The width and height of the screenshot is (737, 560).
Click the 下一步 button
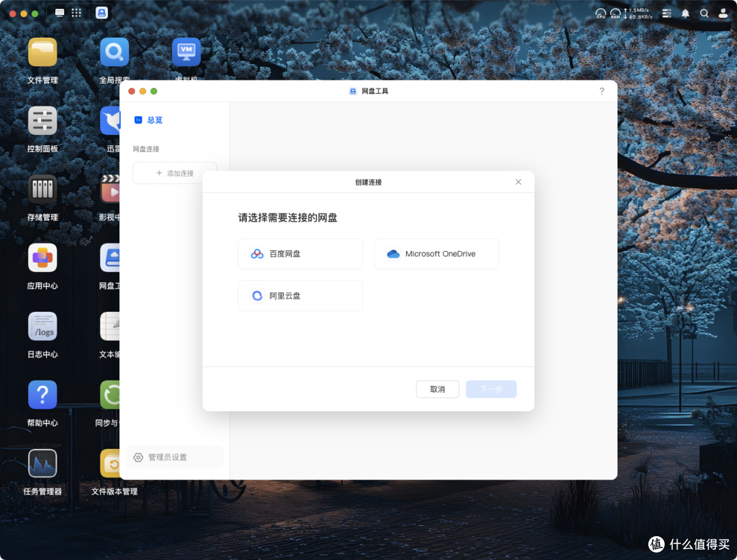(491, 389)
